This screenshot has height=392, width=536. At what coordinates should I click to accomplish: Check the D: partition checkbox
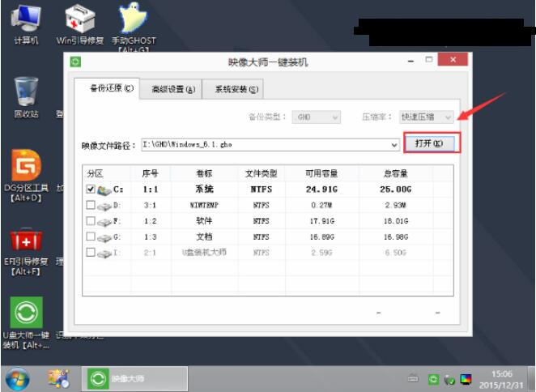(91, 206)
